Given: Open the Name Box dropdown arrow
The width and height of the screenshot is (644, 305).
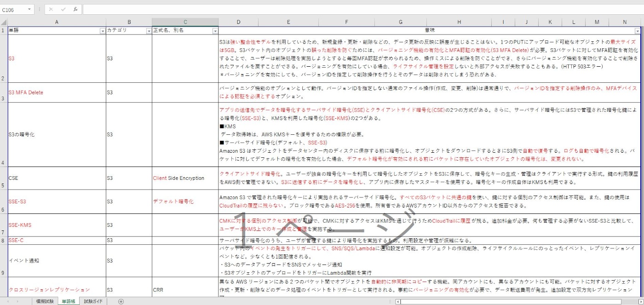Looking at the screenshot, I should [x=30, y=10].
